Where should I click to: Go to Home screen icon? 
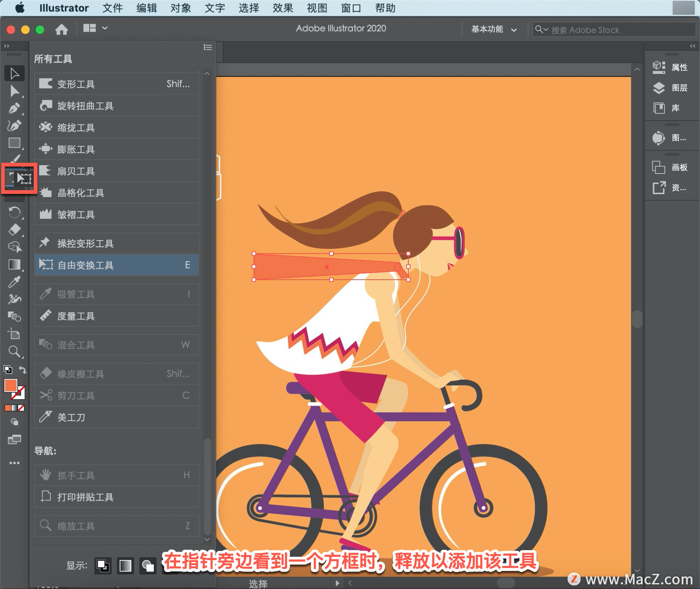tap(61, 29)
